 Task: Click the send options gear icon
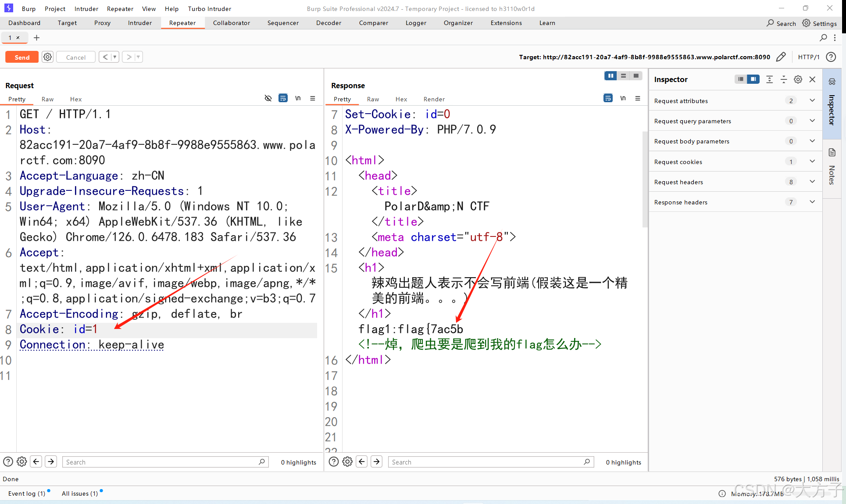pos(47,57)
